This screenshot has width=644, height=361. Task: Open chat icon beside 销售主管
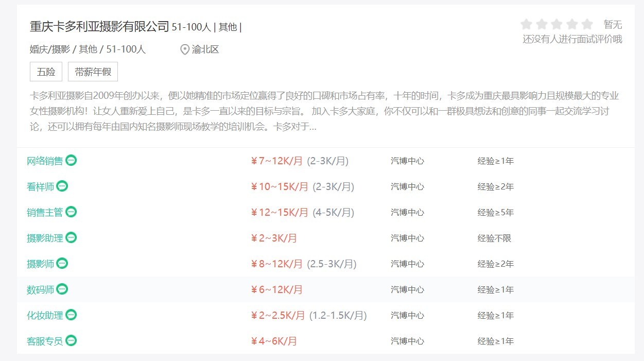click(x=71, y=212)
